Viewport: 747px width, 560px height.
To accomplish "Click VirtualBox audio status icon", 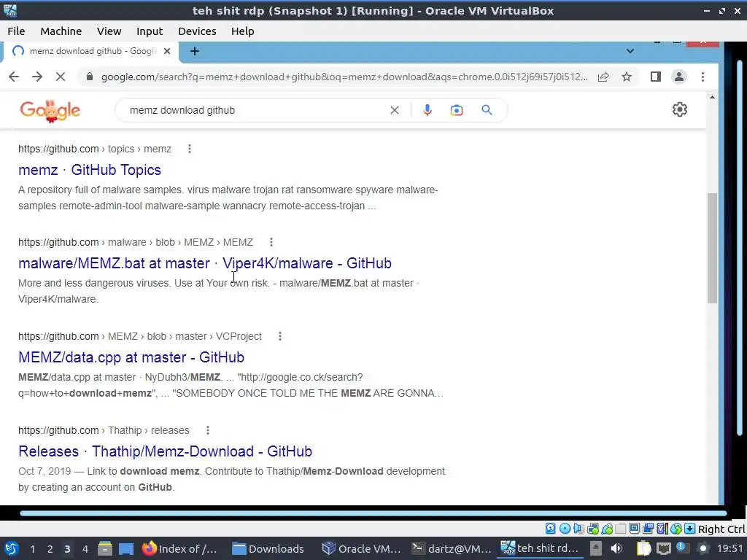I will click(x=578, y=529).
